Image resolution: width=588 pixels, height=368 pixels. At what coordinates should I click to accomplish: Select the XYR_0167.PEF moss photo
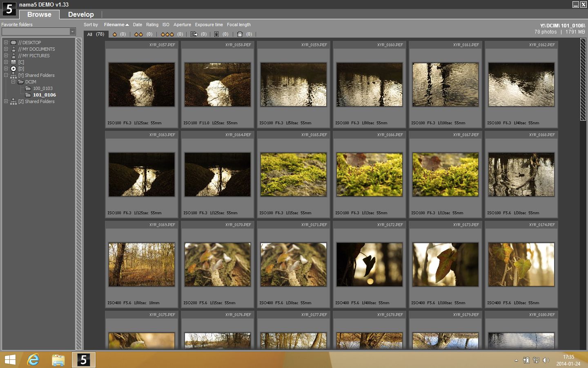click(x=445, y=175)
